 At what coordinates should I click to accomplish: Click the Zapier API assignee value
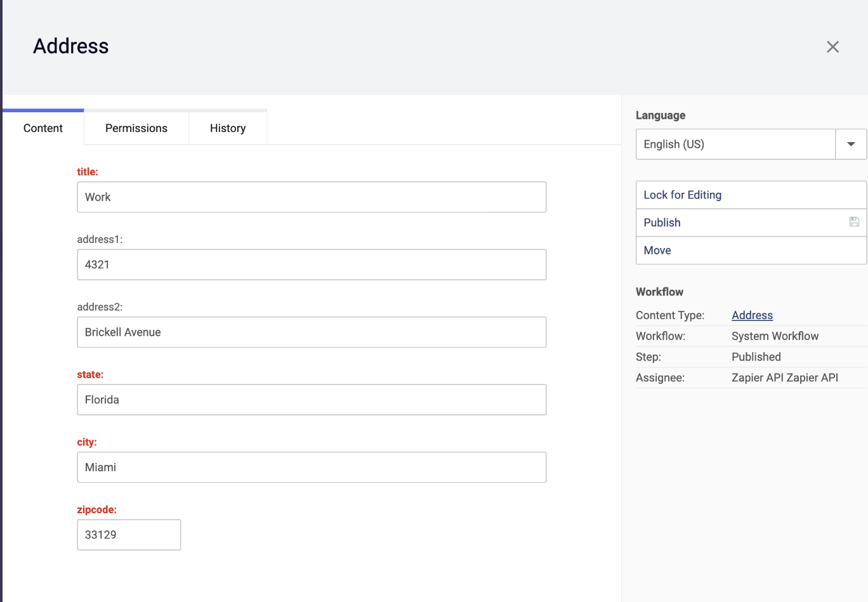click(785, 377)
